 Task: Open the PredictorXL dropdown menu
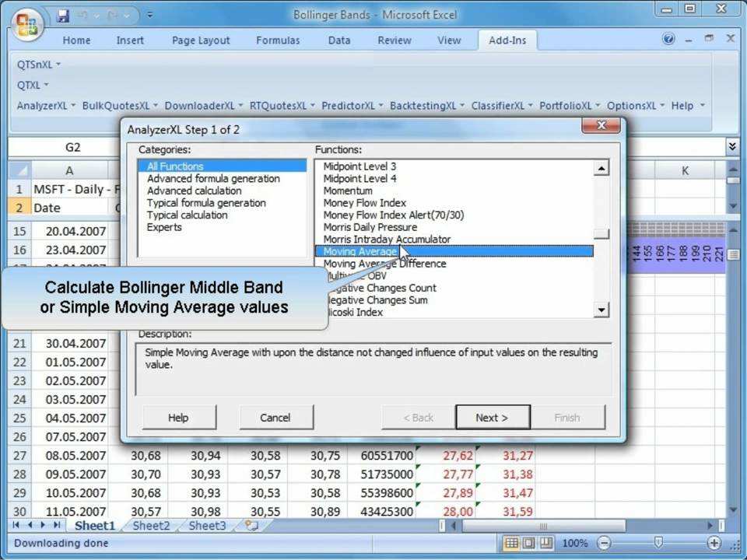pos(352,106)
